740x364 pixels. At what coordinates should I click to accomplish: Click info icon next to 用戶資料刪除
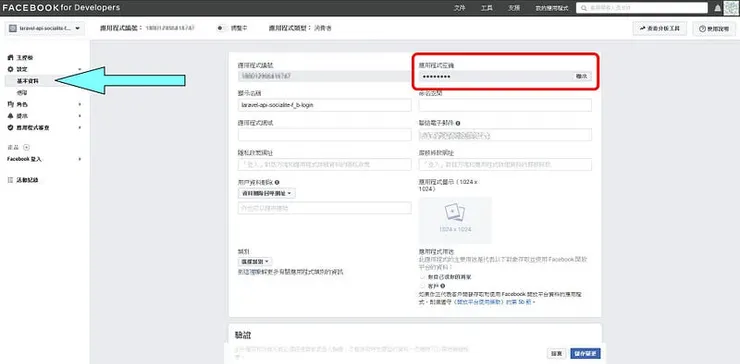(x=277, y=182)
